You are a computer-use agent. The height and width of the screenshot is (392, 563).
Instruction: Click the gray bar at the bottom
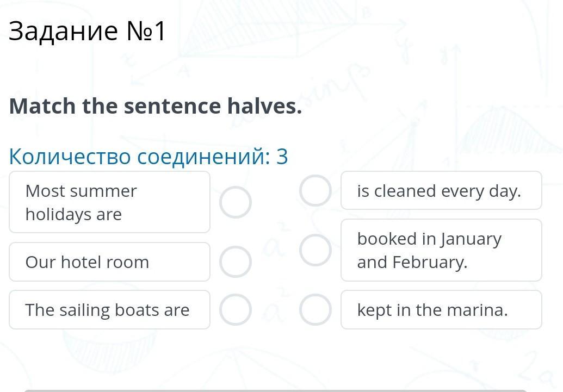click(x=275, y=390)
